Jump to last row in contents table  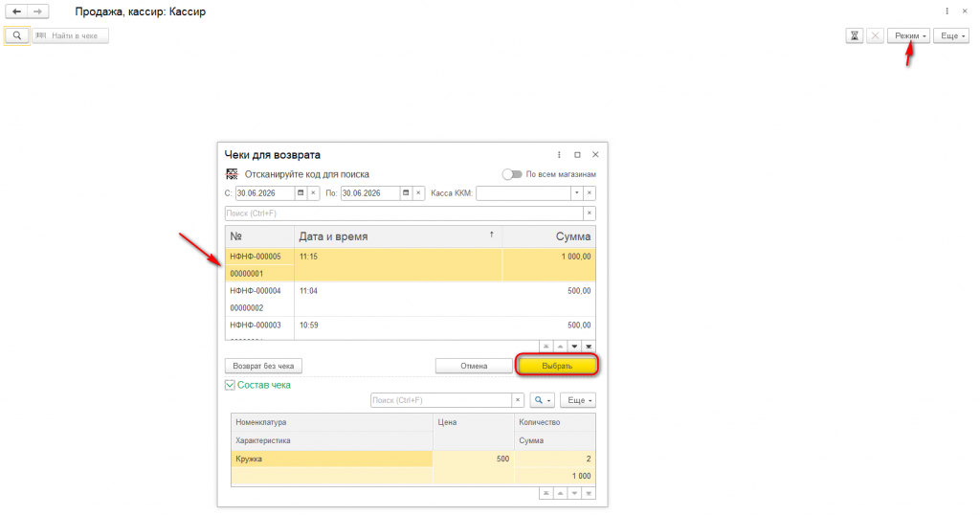[x=589, y=493]
